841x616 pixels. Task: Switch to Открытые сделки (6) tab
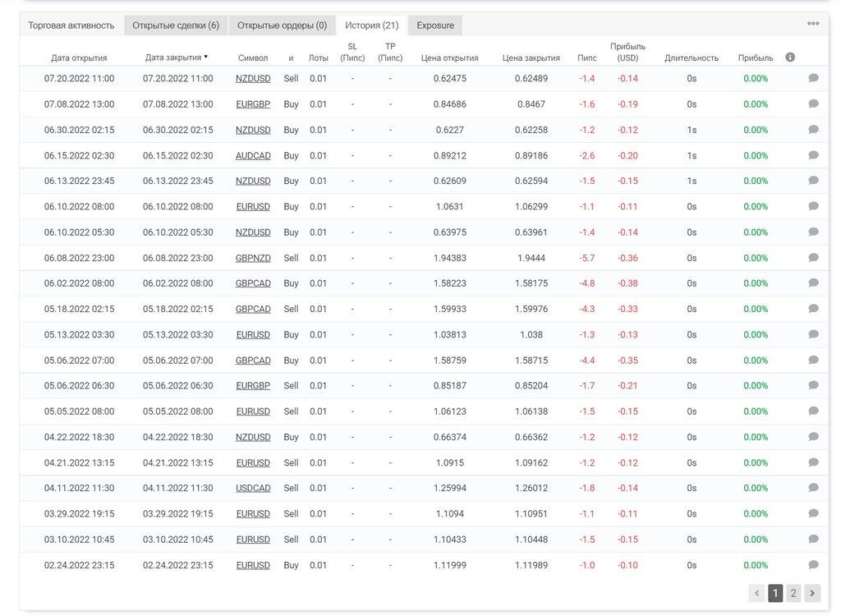[176, 25]
